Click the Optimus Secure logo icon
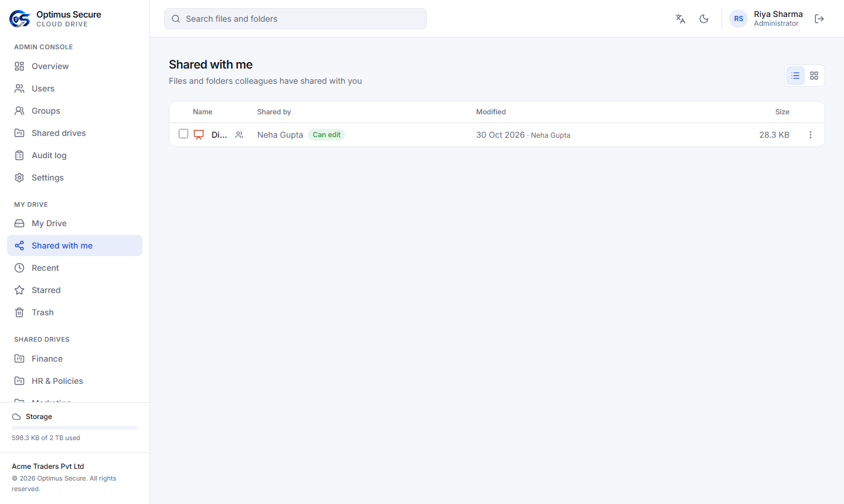Screen dimensions: 844x504 (19, 19)
